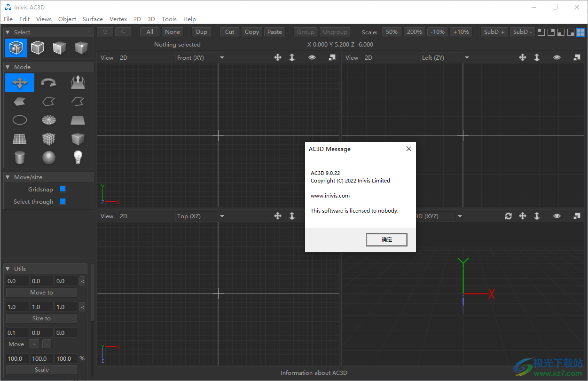Open the Object menu

tap(67, 19)
